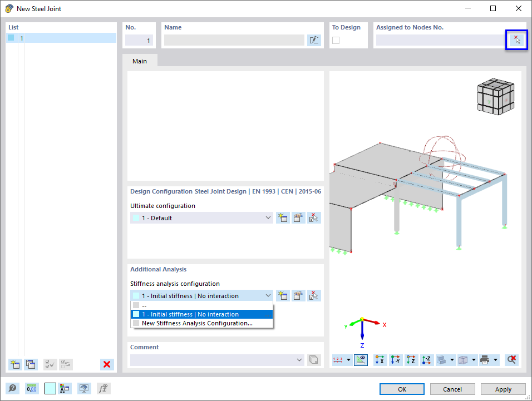This screenshot has width=532, height=401.
Task: Set the view in Z direction
Action: click(411, 360)
